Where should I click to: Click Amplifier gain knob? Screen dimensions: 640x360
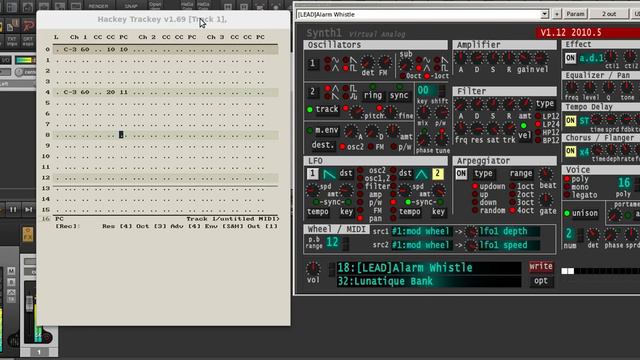pos(525,58)
